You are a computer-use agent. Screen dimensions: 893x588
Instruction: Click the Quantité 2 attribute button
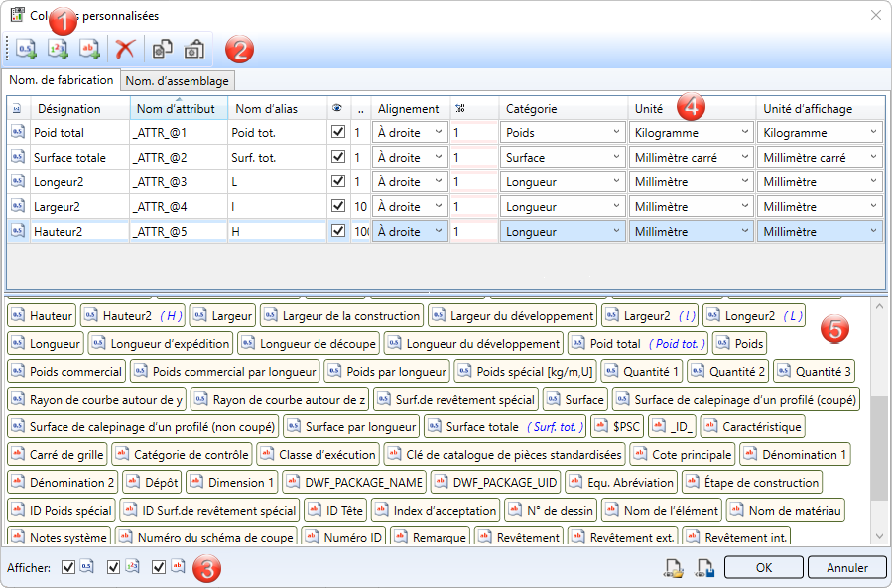[728, 372]
